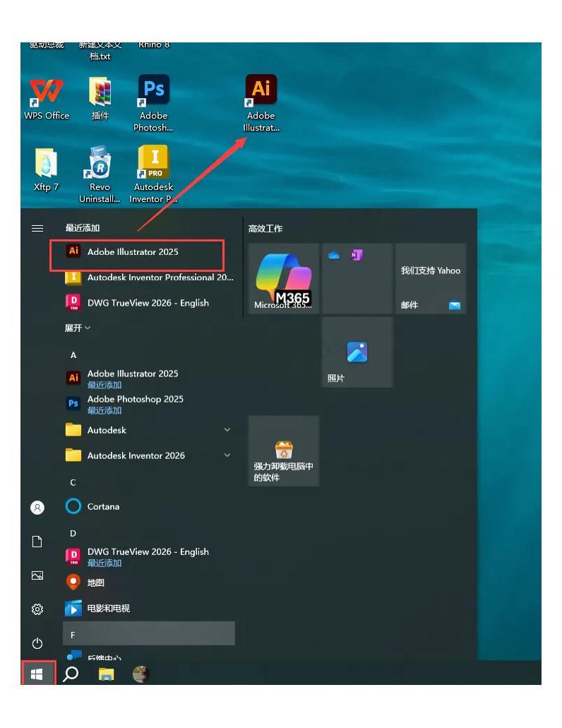Launch Adobe Photoshop desktop shortcut

(x=153, y=103)
